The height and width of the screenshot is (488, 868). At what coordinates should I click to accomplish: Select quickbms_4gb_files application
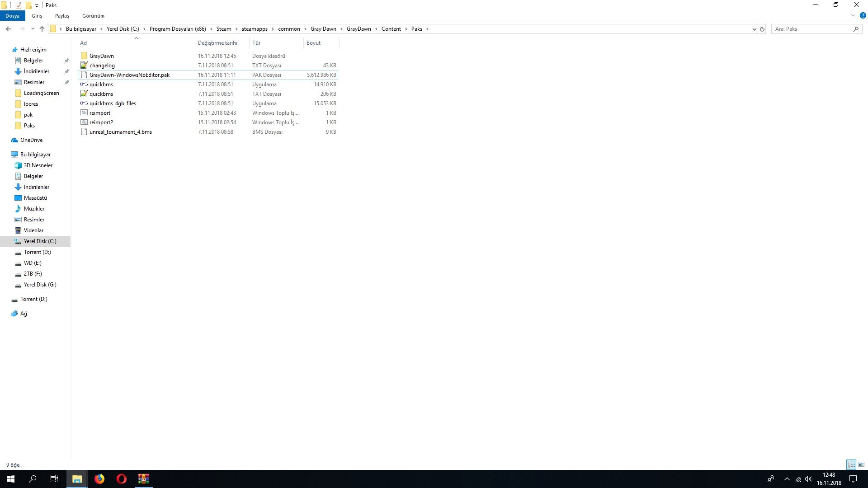pyautogui.click(x=113, y=103)
